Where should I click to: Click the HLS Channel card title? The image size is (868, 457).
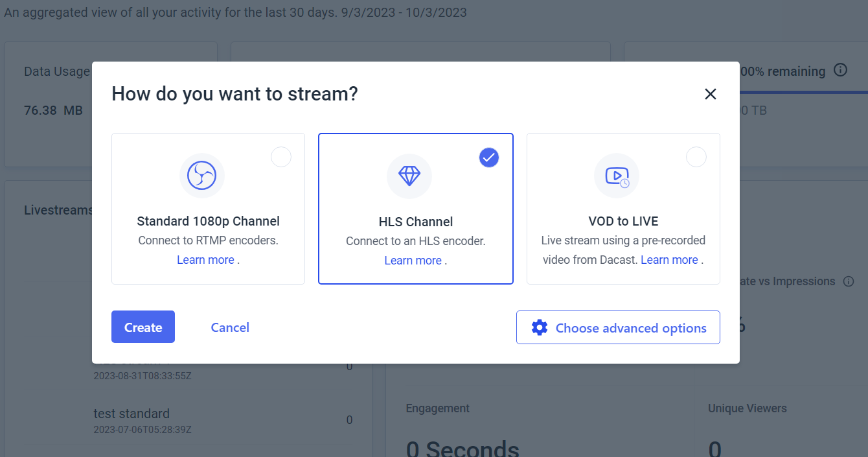coord(416,222)
